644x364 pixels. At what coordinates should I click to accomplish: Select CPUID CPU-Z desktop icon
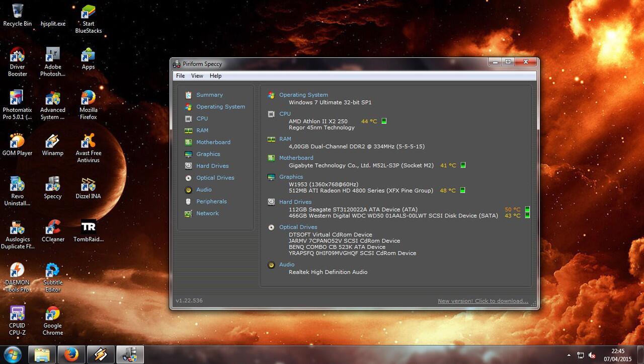click(x=17, y=321)
